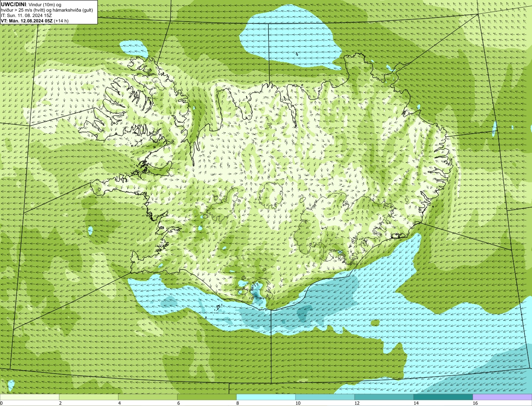Click the legend scale label '4'

(x=119, y=403)
